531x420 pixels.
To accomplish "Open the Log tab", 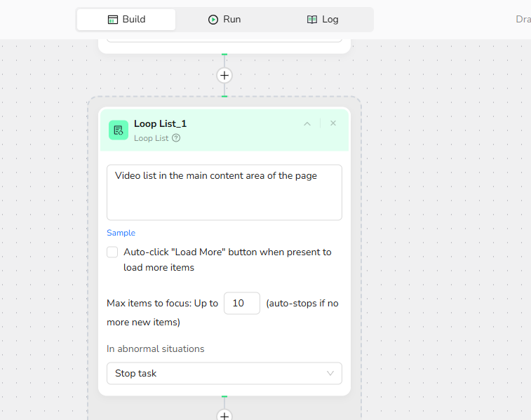I will coord(323,20).
